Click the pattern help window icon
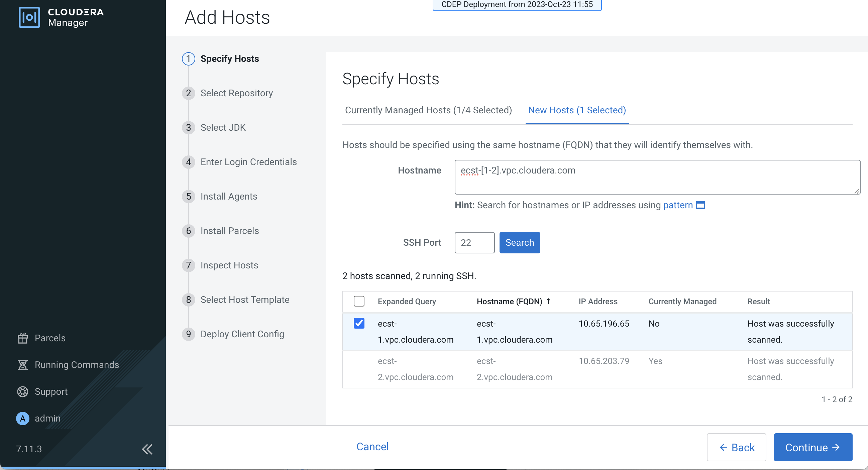 pos(700,205)
